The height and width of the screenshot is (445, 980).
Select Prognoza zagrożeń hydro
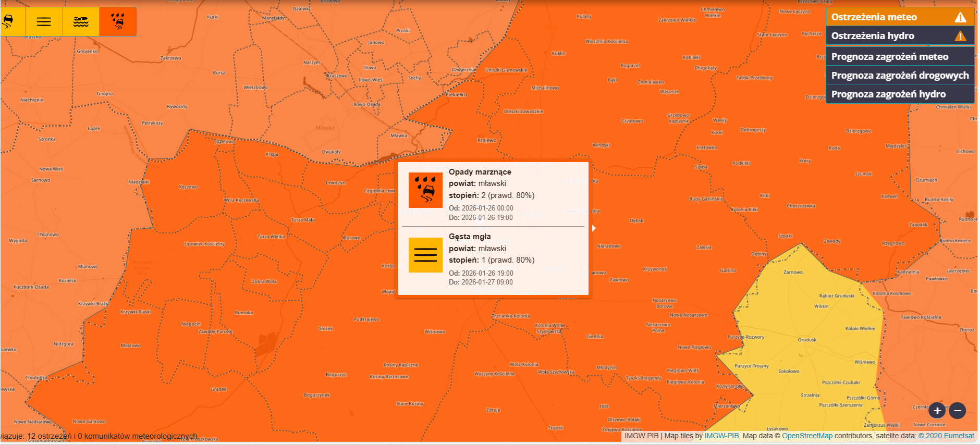[888, 94]
